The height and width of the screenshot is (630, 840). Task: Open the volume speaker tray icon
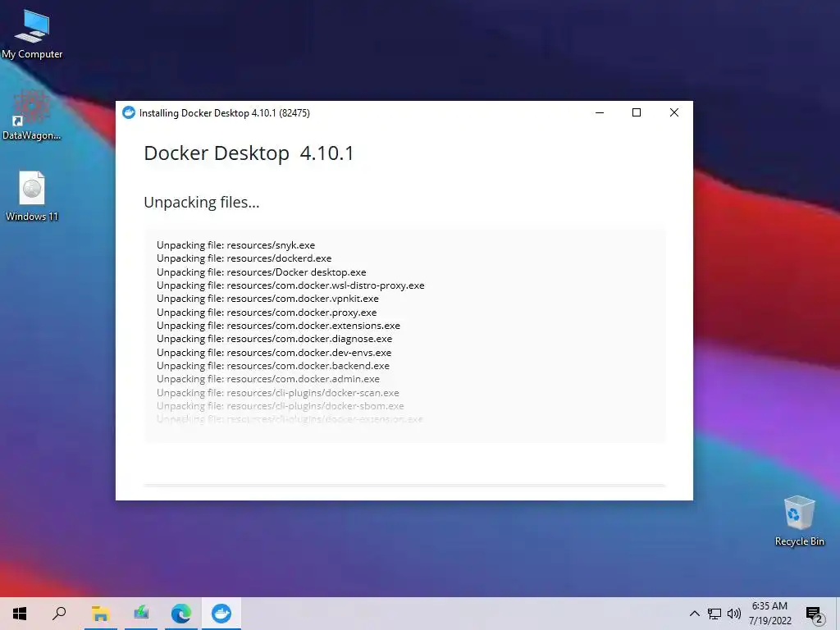coord(734,614)
